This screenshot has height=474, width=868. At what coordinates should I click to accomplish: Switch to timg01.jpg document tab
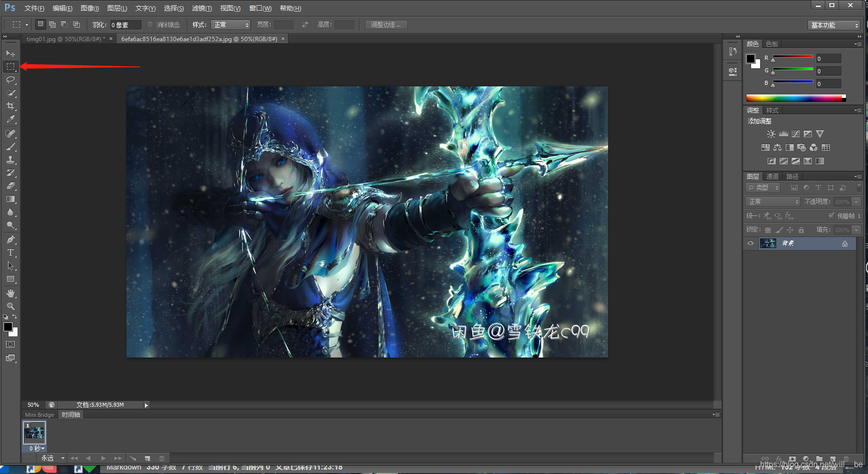[x=66, y=39]
